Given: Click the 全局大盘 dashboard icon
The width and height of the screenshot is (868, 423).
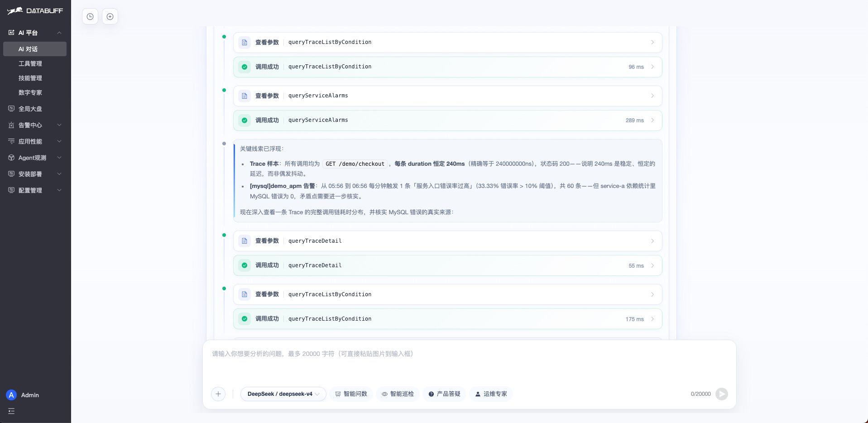Looking at the screenshot, I should [11, 109].
